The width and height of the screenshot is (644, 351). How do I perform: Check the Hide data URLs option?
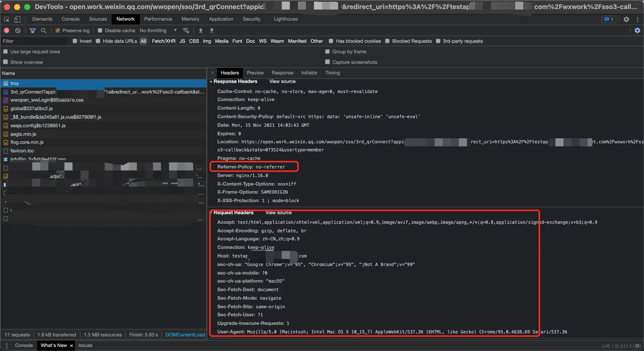(98, 41)
